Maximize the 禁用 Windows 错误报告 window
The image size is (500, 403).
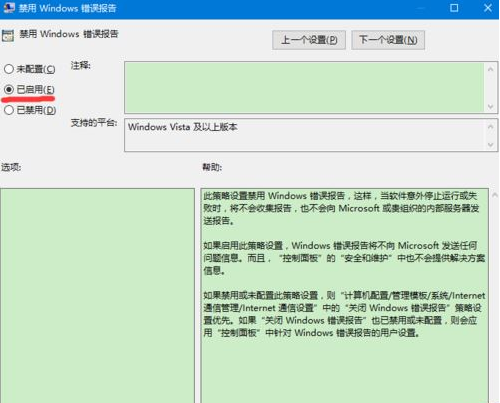[x=454, y=8]
